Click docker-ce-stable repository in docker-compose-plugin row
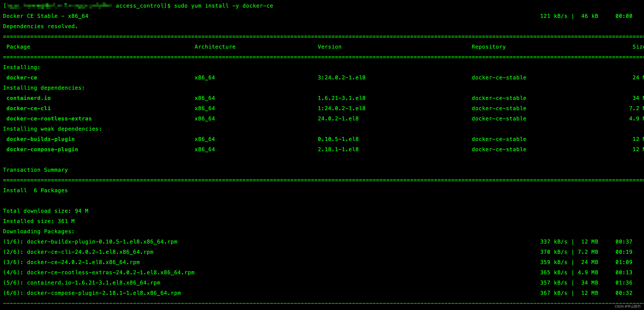The width and height of the screenshot is (644, 310). click(499, 149)
